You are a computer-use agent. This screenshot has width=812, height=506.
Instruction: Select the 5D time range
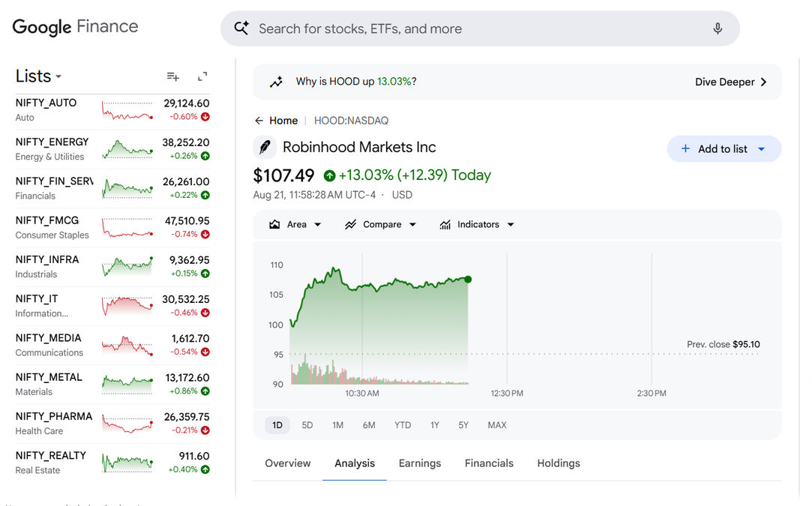click(x=307, y=425)
